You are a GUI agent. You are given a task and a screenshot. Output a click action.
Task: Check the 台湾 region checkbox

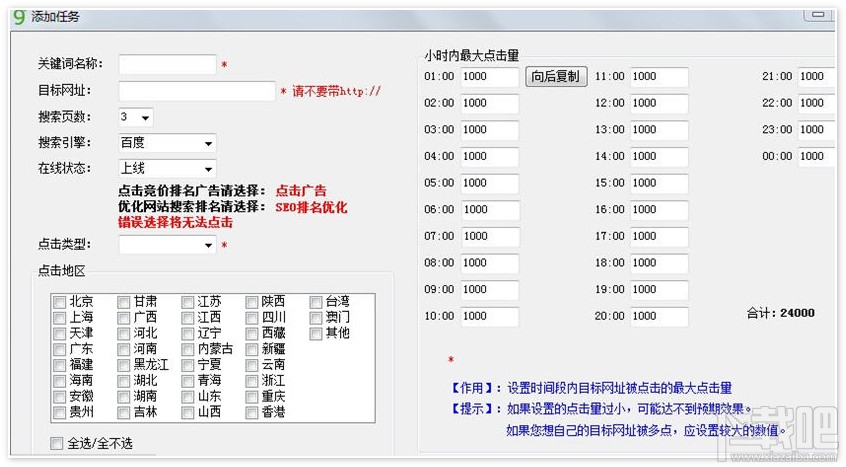point(316,302)
